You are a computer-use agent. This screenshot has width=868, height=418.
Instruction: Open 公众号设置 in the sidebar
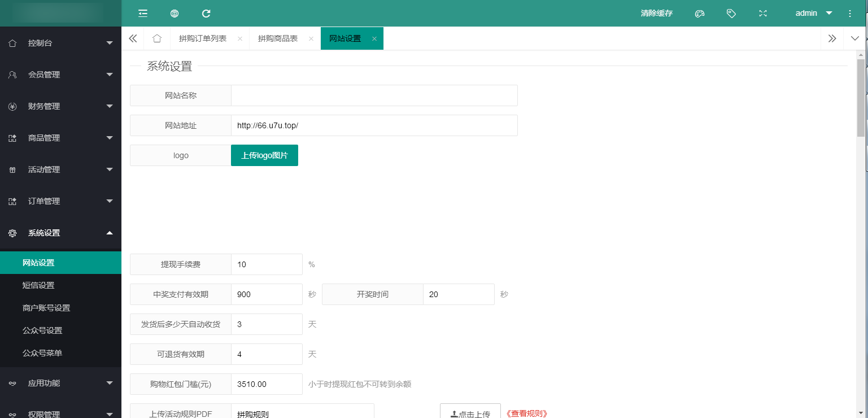point(60,330)
